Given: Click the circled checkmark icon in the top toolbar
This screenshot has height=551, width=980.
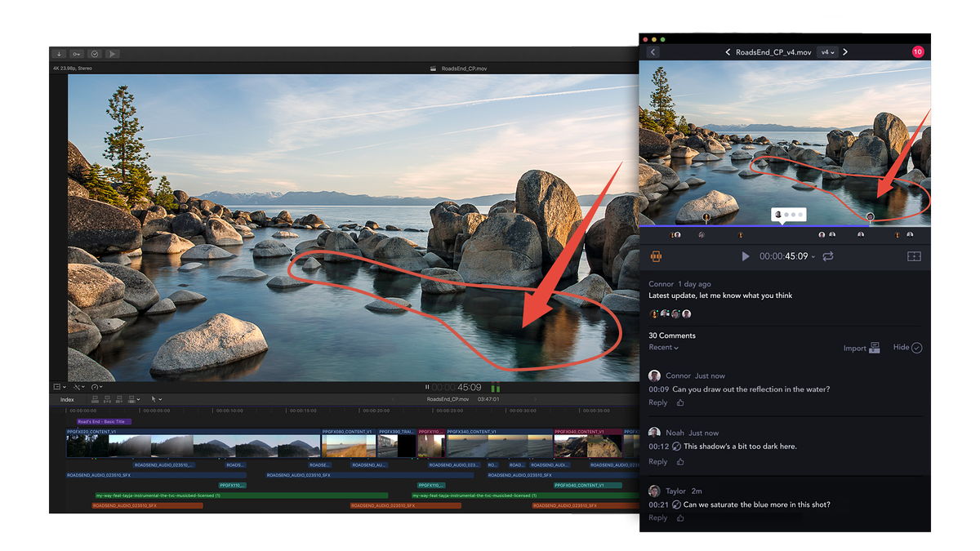Looking at the screenshot, I should pos(94,53).
